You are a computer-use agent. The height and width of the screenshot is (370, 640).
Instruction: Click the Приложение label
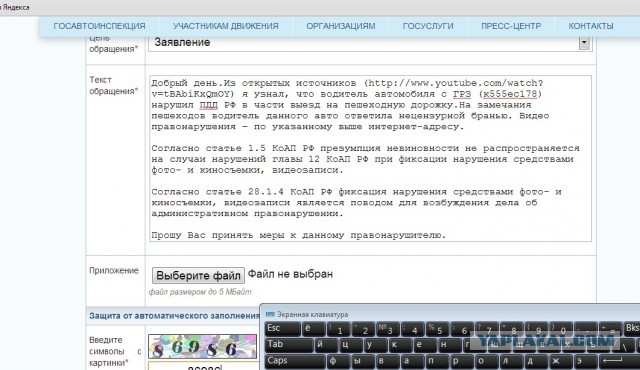point(114,270)
